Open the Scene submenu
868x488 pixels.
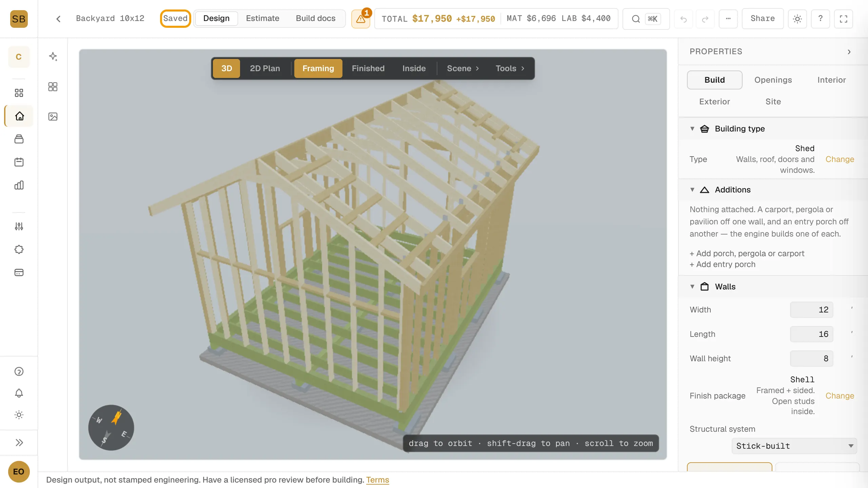[x=463, y=68]
